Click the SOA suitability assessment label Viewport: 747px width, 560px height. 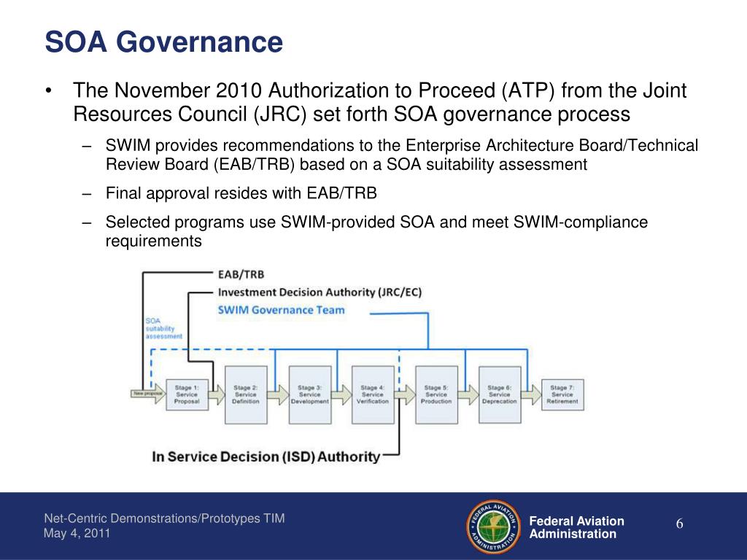(163, 329)
